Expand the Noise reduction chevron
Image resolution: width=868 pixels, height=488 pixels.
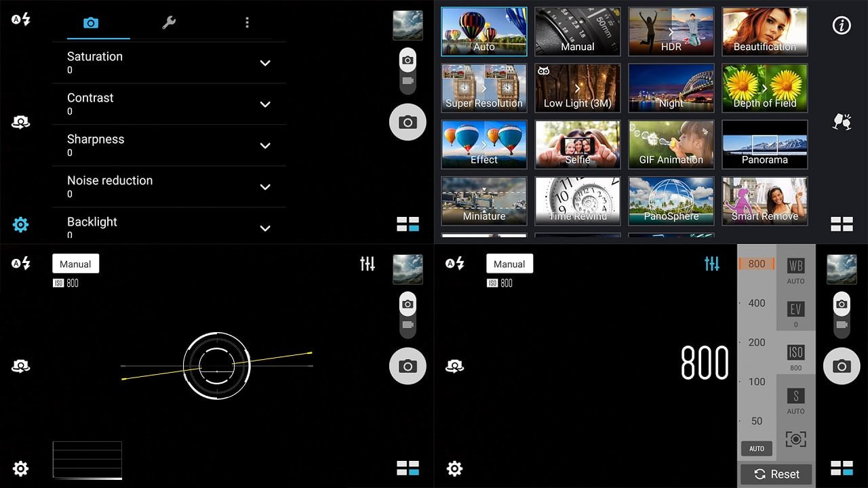[265, 187]
